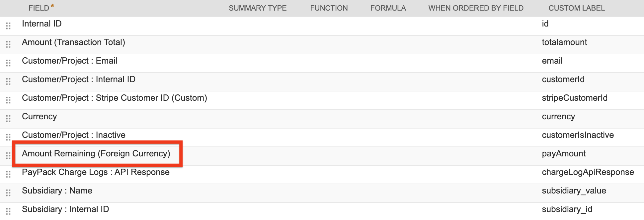The width and height of the screenshot is (644, 220).
Task: Click drag handle for Subsidiary : Internal ID
Action: 8,211
